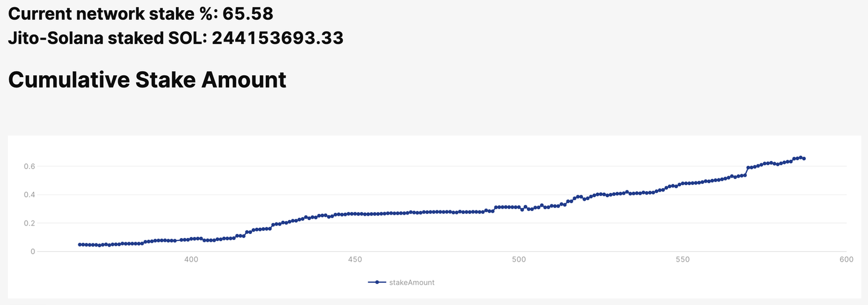Click the data point right after the sharp jump near 570

pyautogui.click(x=748, y=168)
